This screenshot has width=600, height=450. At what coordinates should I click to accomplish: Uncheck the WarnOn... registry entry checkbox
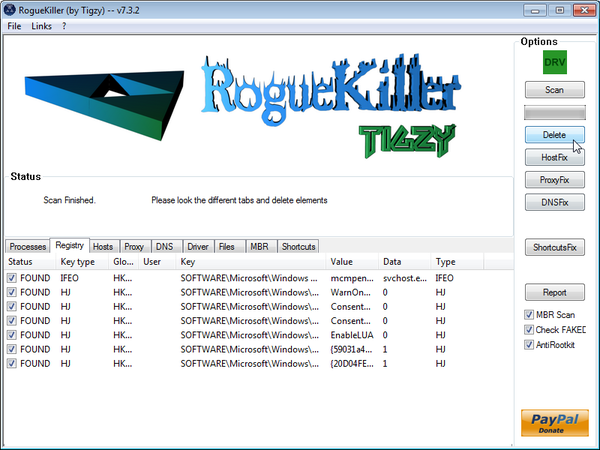pyautogui.click(x=11, y=292)
